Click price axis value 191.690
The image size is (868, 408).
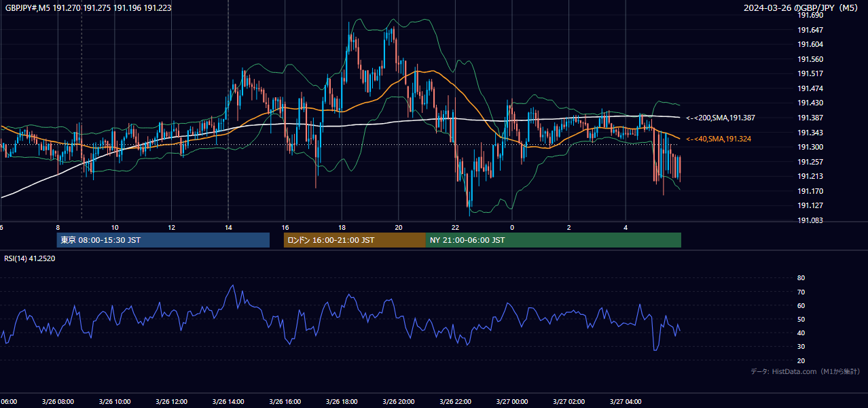click(810, 15)
